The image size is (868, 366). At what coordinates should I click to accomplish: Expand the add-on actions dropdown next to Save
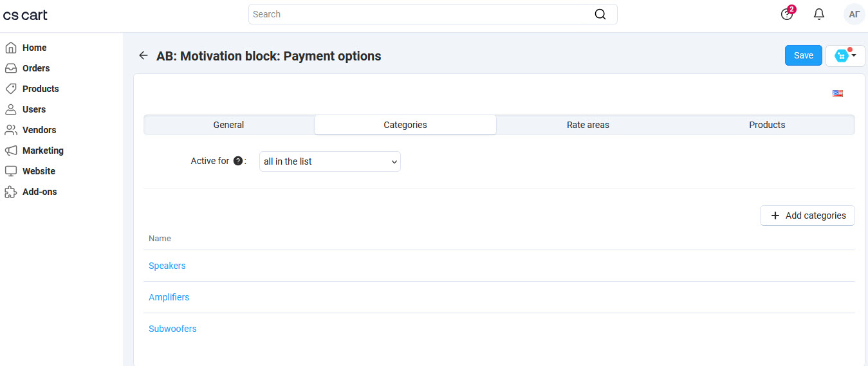click(845, 56)
